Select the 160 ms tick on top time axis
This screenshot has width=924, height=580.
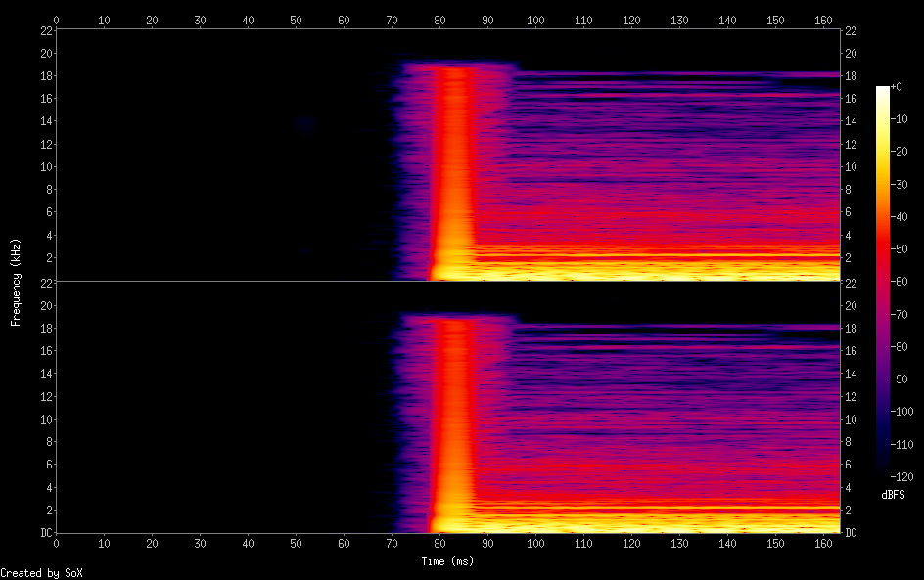tap(823, 19)
